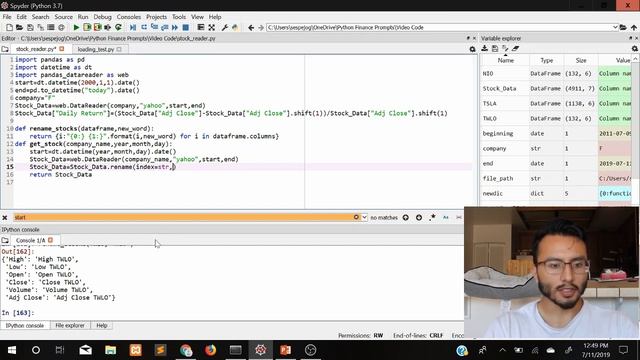Browse editor tabs with the folder icon
The image size is (640, 360).
tap(5, 49)
